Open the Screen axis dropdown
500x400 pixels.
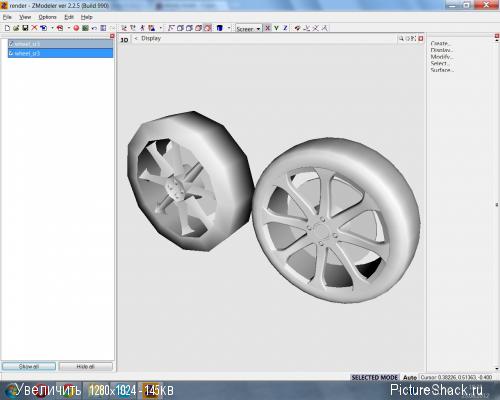coord(249,29)
